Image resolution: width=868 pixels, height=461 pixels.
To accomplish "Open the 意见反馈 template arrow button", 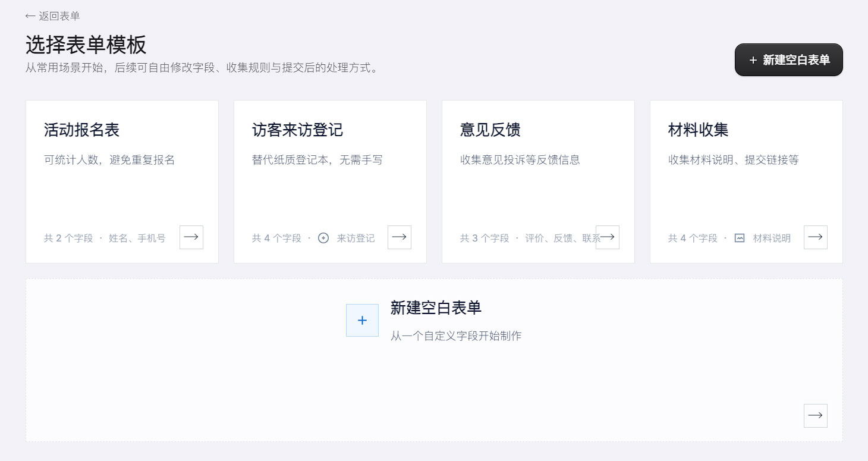I will [x=608, y=237].
